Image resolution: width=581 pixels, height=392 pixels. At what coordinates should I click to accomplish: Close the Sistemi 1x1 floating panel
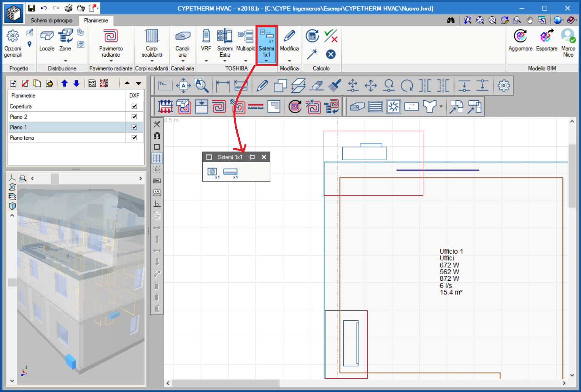pos(264,157)
